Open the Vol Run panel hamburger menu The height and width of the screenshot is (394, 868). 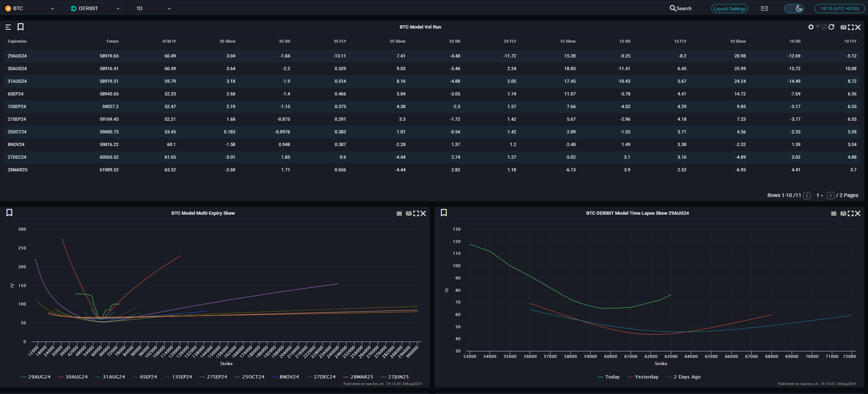pos(8,27)
